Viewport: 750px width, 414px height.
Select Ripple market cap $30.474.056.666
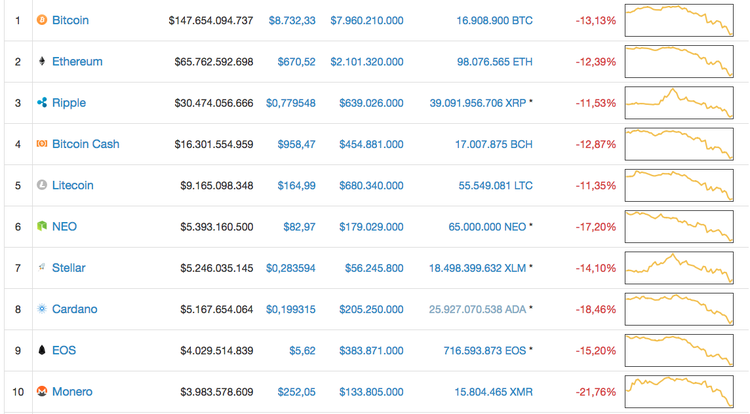pyautogui.click(x=214, y=103)
